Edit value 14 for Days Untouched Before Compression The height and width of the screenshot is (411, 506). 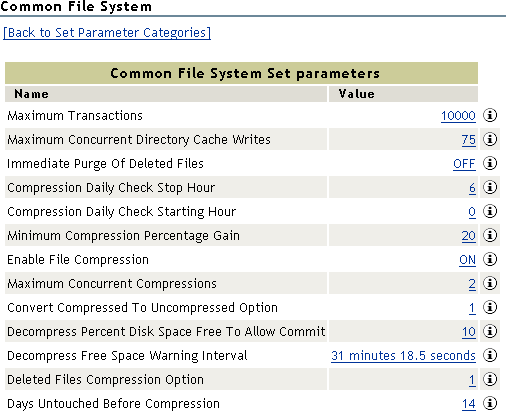point(469,404)
